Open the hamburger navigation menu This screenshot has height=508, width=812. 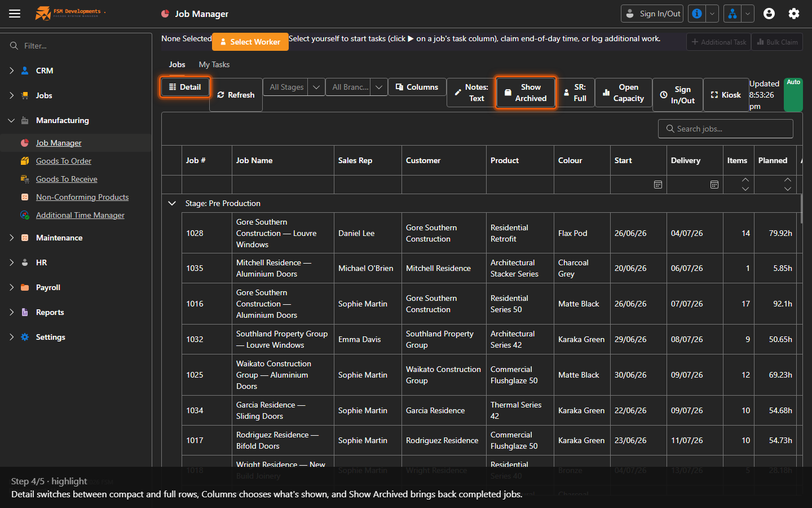15,14
